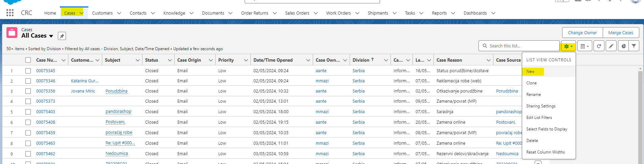The width and height of the screenshot is (644, 164).
Task: Select checkbox for case 00075356
Action: 28,91
